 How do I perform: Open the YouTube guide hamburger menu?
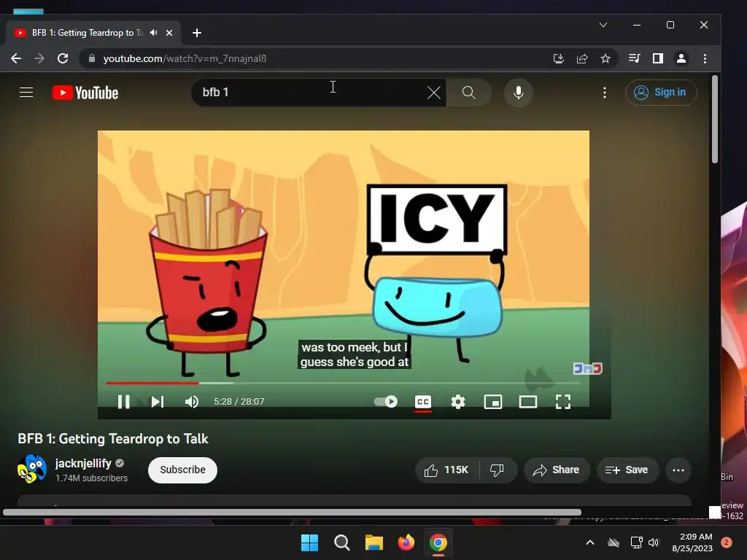(26, 93)
